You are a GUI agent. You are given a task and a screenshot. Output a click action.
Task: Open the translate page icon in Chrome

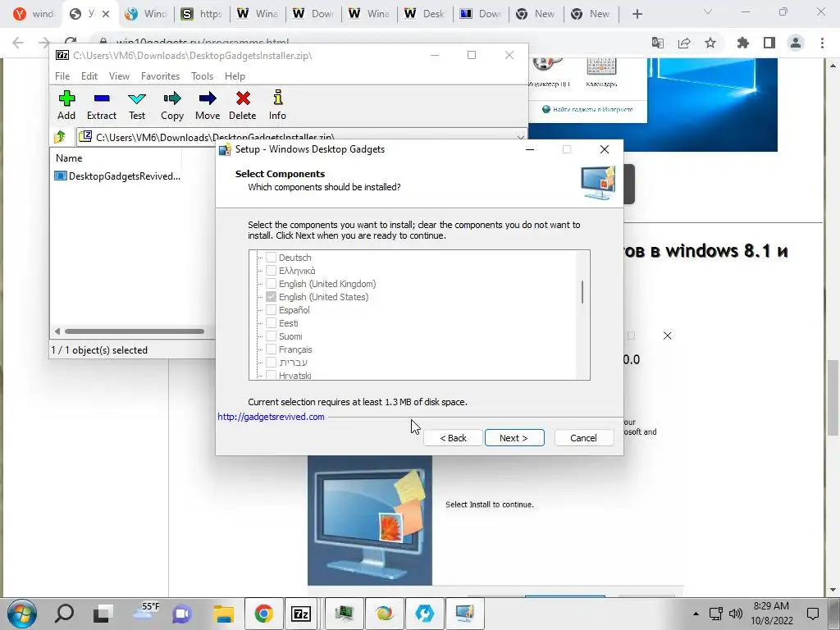coord(658,43)
